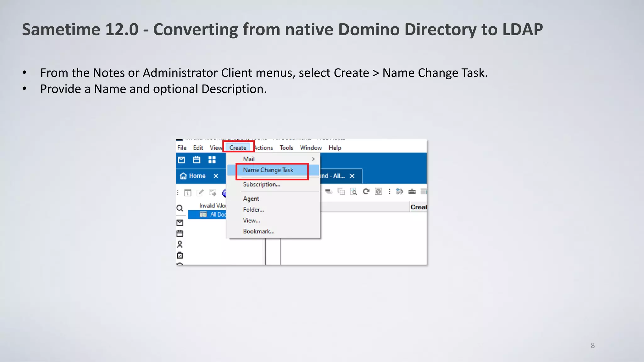This screenshot has height=362, width=644.
Task: Expand the Mail submenu arrow
Action: pyautogui.click(x=313, y=159)
